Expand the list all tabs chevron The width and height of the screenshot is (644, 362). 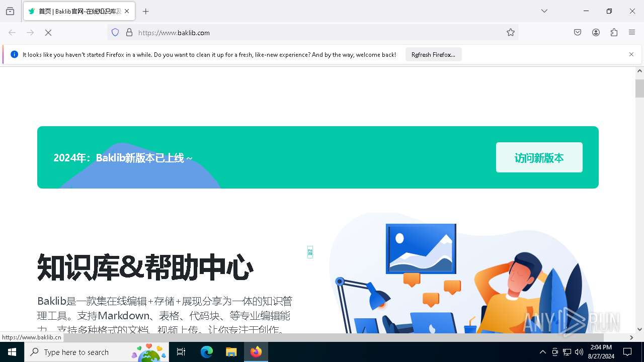544,11
